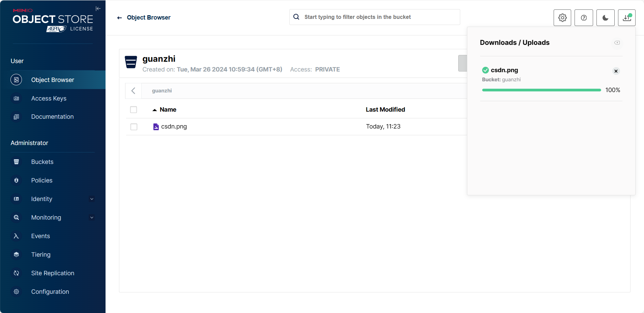The height and width of the screenshot is (313, 644).
Task: Collapse the sidebar menu using the top arrow icon
Action: (x=98, y=9)
